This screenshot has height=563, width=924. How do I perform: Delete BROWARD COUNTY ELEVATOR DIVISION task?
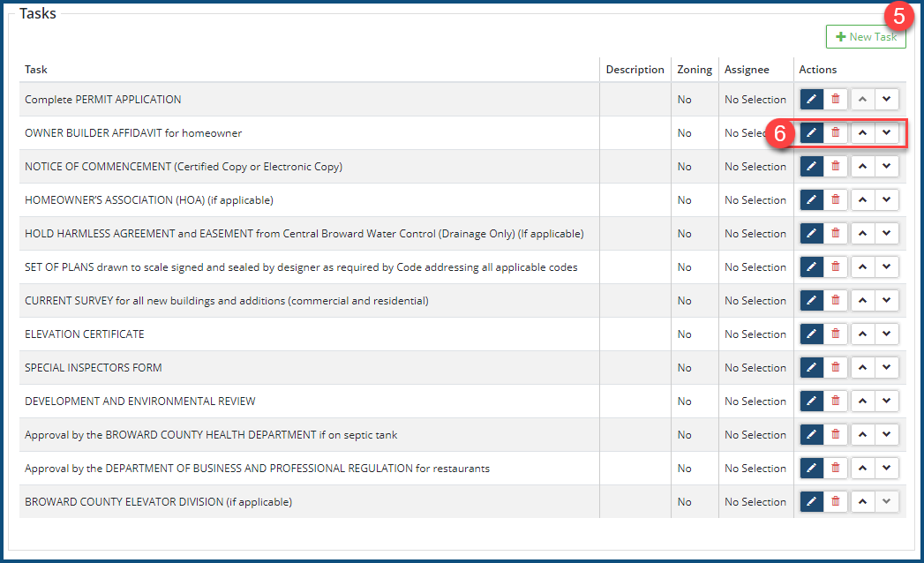[836, 502]
